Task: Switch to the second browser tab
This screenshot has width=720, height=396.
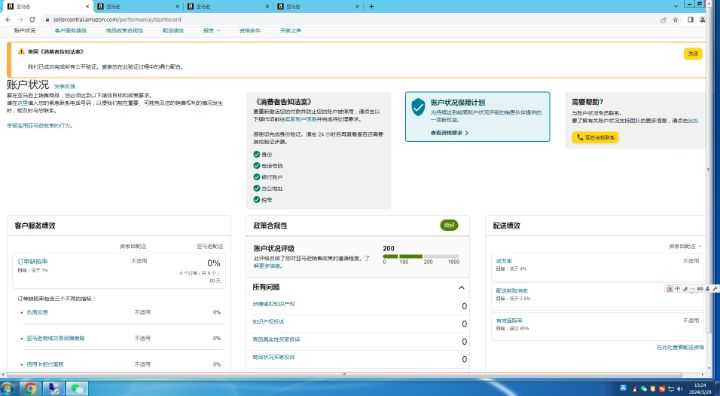Action: (x=138, y=6)
